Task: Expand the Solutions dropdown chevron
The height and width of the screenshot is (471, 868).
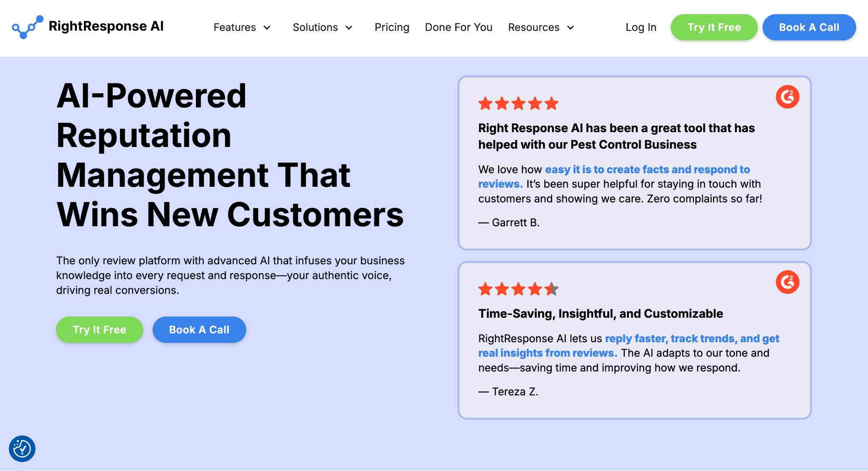Action: tap(349, 28)
